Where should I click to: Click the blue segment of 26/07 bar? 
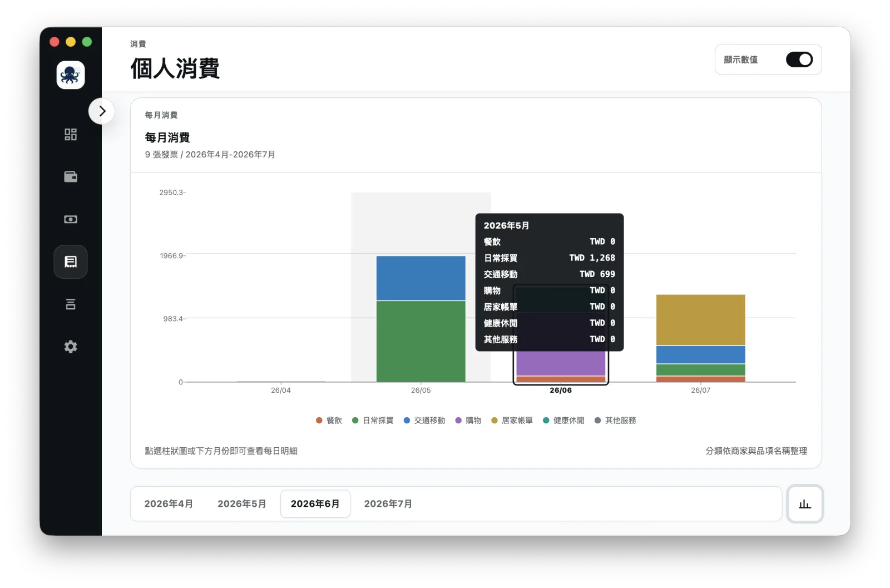pyautogui.click(x=701, y=355)
